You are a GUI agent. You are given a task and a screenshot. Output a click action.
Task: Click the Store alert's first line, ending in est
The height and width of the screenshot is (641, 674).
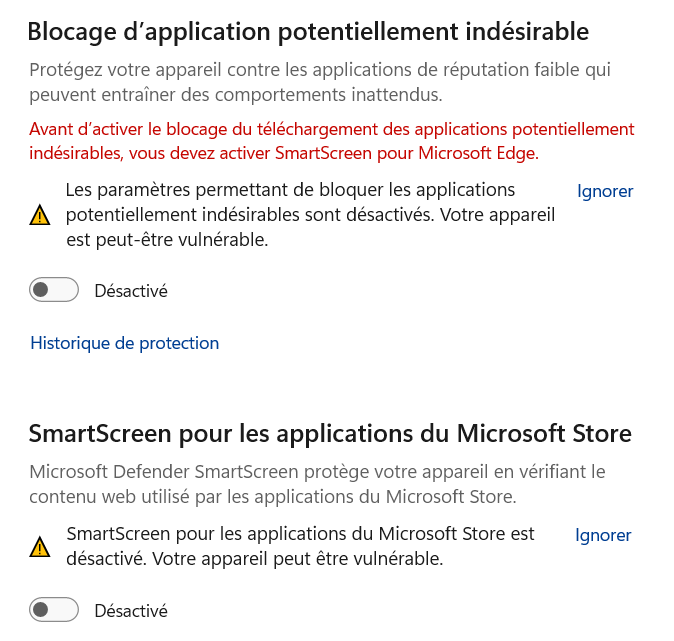tap(300, 534)
